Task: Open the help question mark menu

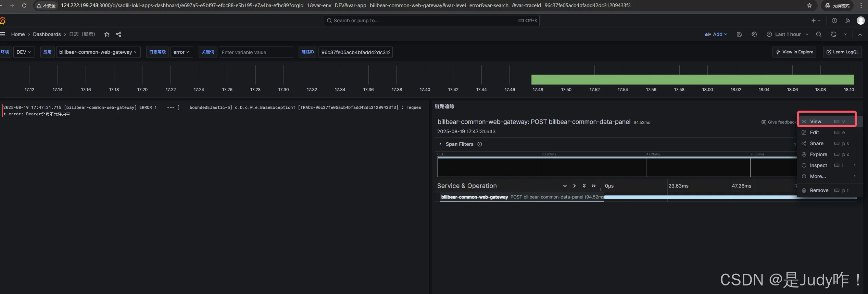Action: pos(834,21)
